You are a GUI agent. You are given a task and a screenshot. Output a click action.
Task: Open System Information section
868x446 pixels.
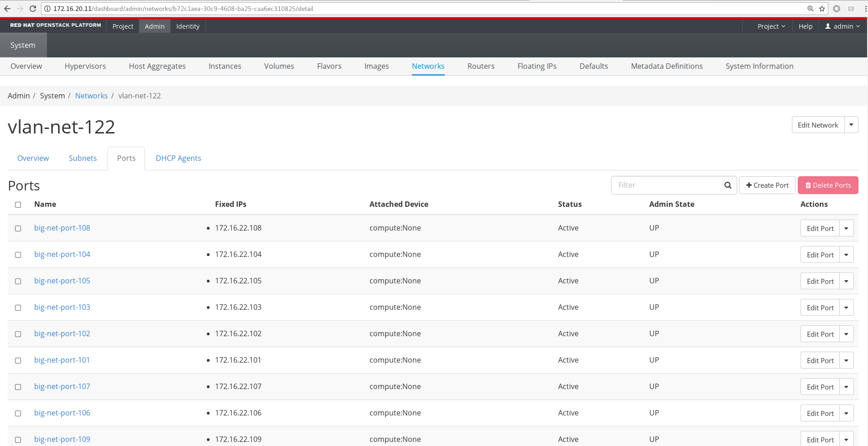click(x=760, y=66)
